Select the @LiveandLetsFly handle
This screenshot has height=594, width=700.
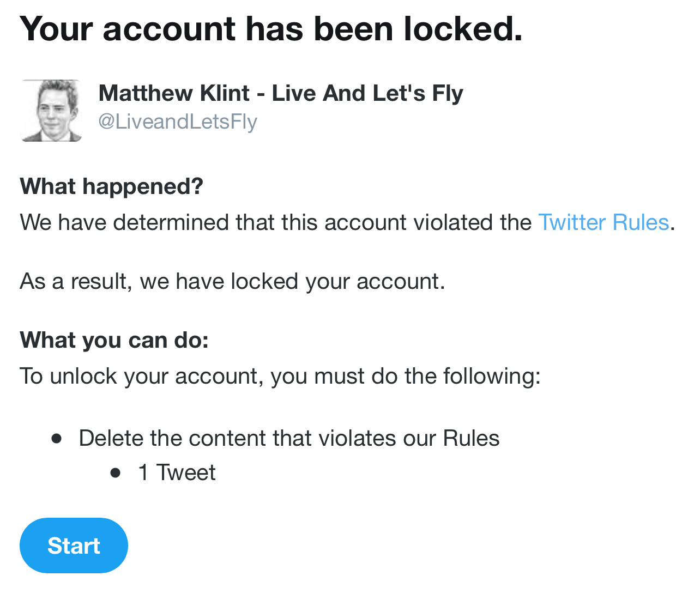point(178,122)
